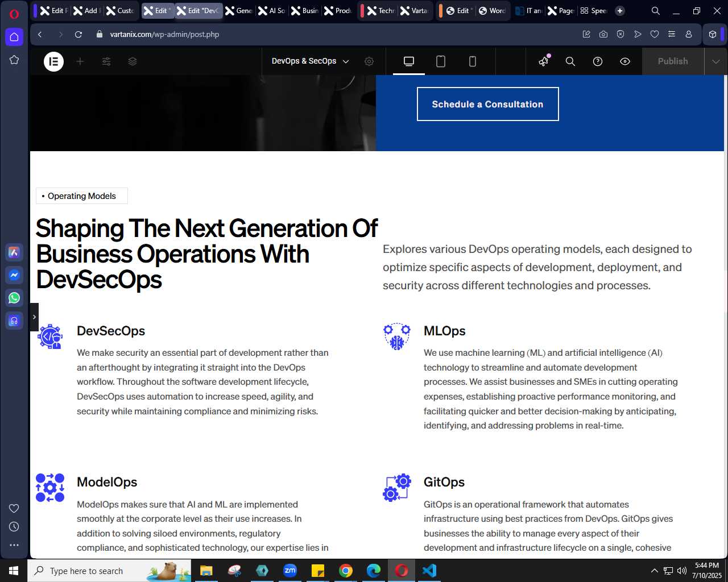Open Elementor Finder search icon
728x582 pixels.
(x=570, y=61)
